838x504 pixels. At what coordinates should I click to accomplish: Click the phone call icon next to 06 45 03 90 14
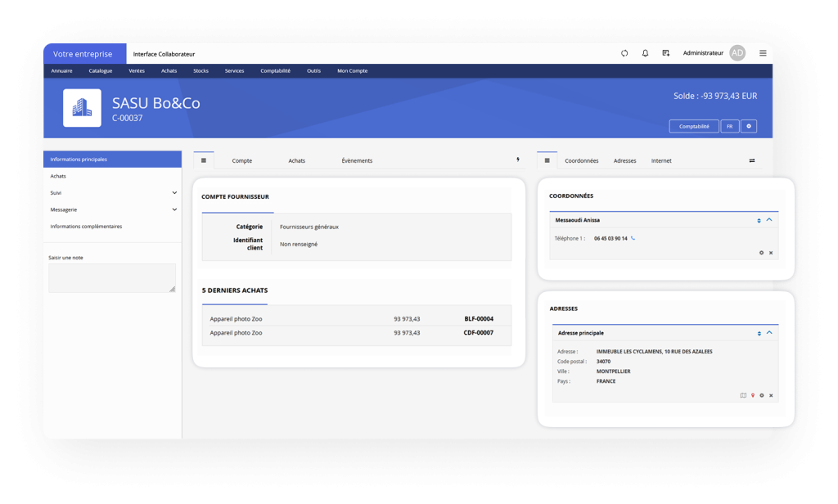coord(633,238)
